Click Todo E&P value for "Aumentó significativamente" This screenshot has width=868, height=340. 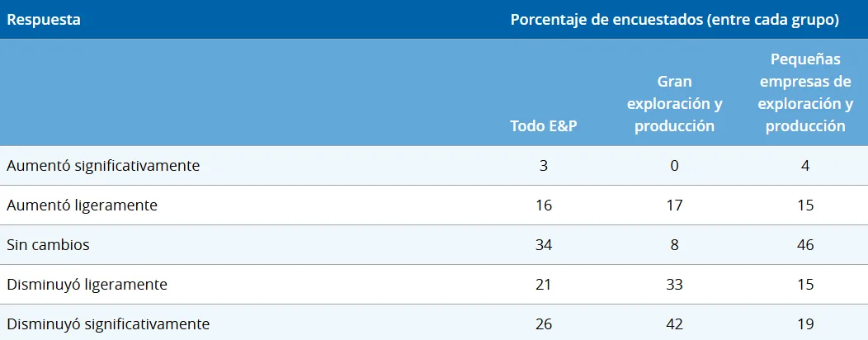pos(543,165)
